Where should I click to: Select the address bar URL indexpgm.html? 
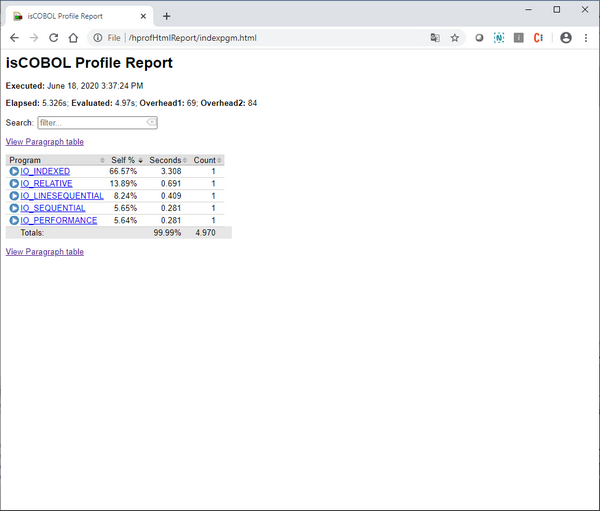pos(192,38)
